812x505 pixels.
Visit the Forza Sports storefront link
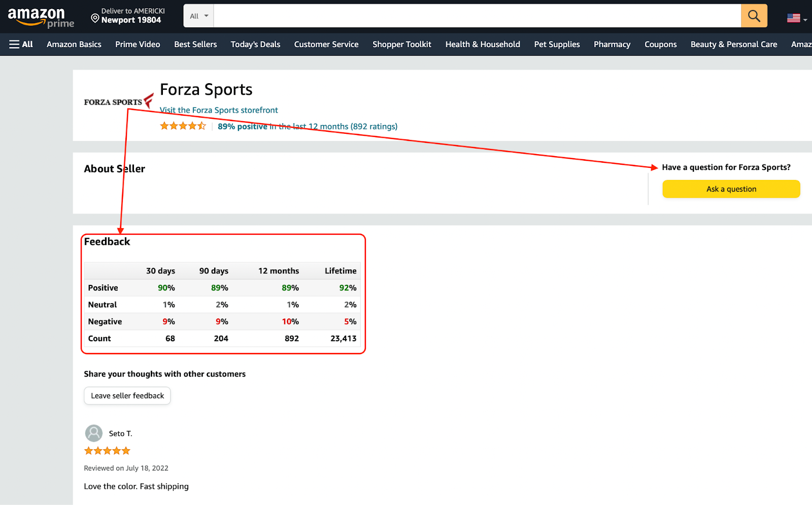pyautogui.click(x=219, y=110)
